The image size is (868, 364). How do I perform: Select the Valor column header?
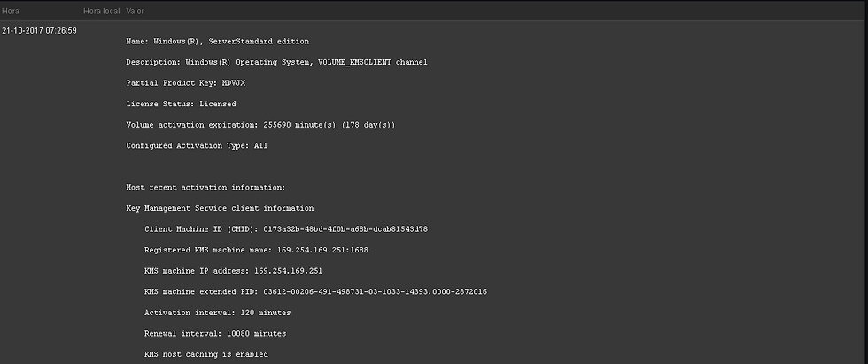pos(135,11)
